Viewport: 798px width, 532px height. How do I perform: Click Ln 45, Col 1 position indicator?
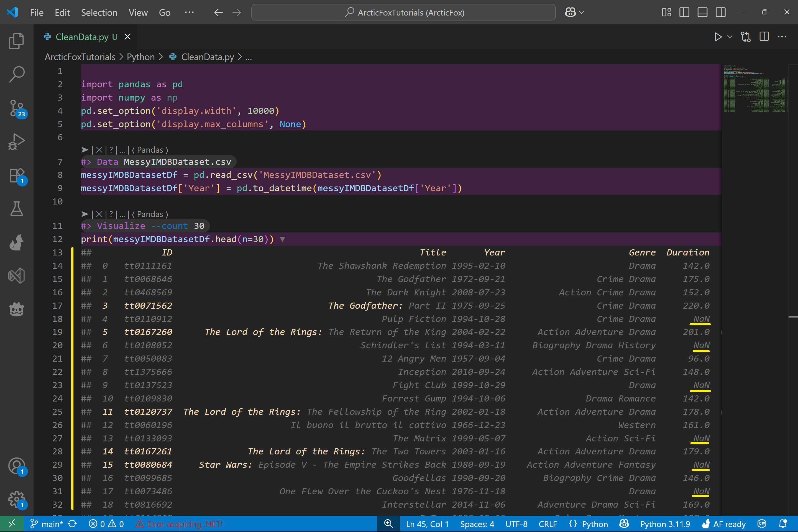pyautogui.click(x=427, y=524)
